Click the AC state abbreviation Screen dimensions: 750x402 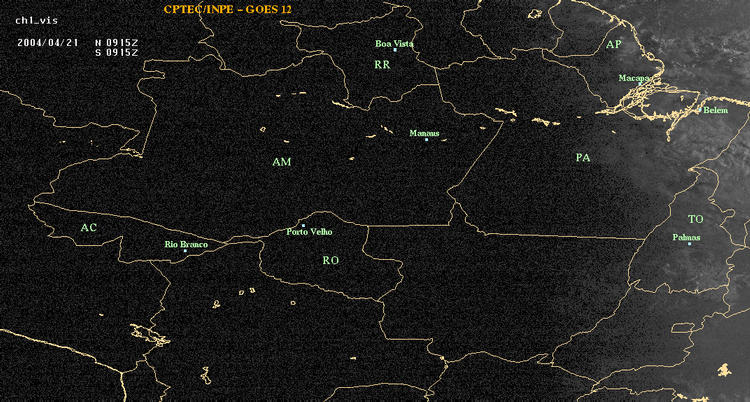pyautogui.click(x=88, y=227)
